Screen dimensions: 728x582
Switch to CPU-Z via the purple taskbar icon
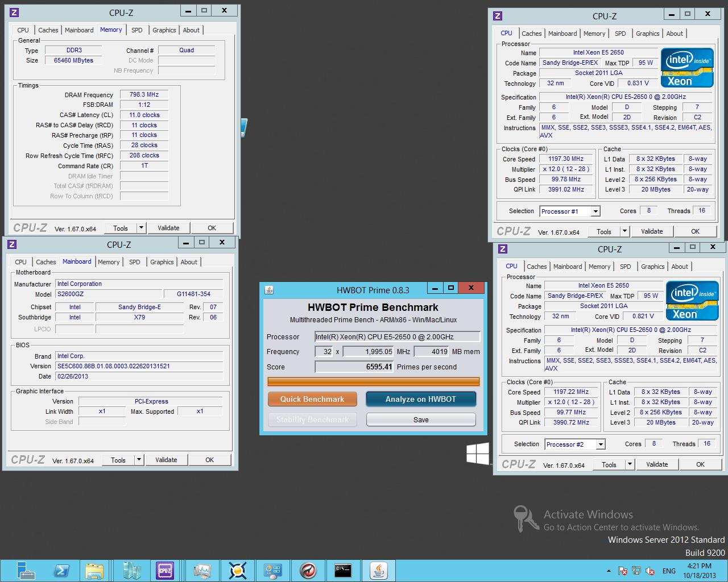[x=166, y=570]
